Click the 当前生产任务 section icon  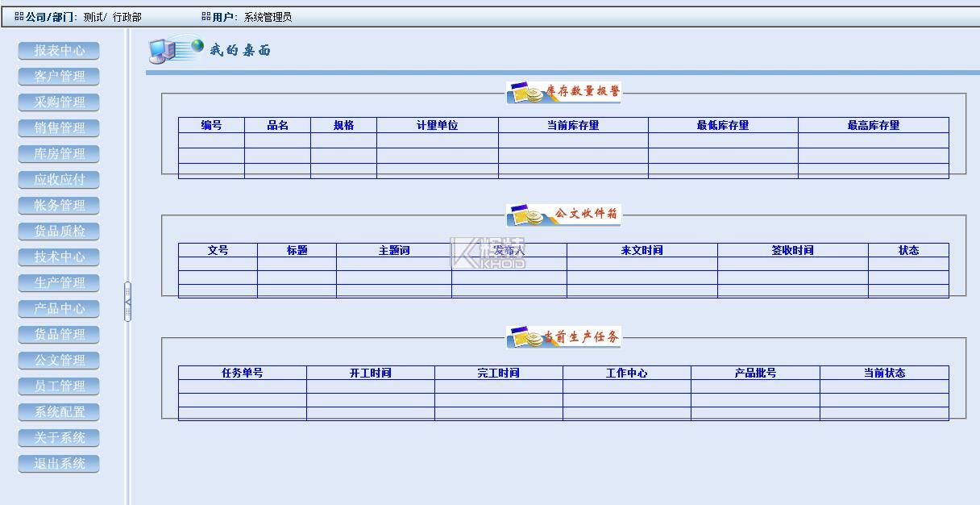tap(526, 337)
